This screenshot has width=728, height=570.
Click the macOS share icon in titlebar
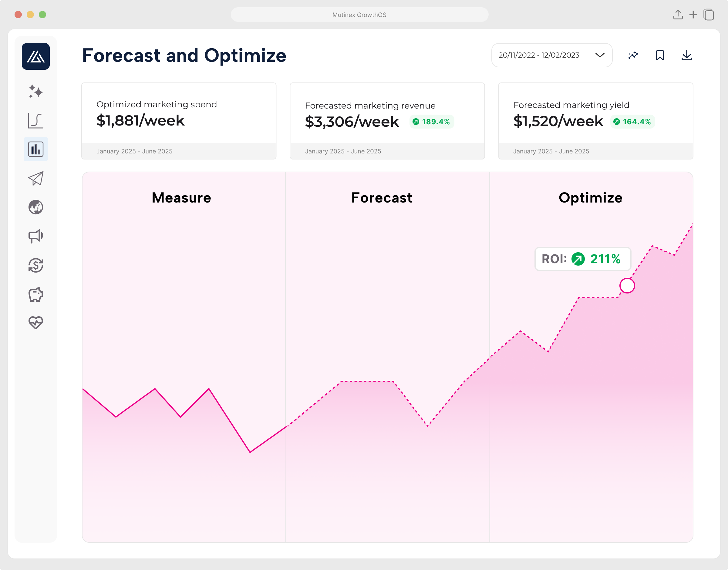click(x=678, y=15)
